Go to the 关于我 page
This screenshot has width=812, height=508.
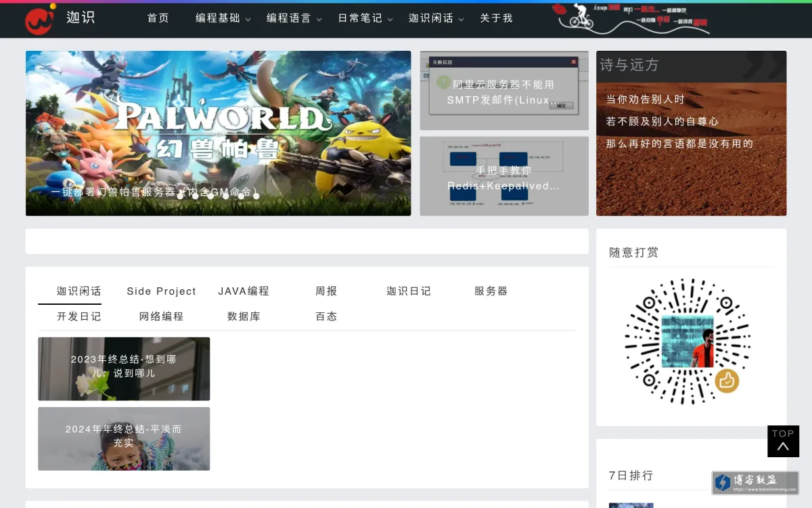[x=497, y=18]
